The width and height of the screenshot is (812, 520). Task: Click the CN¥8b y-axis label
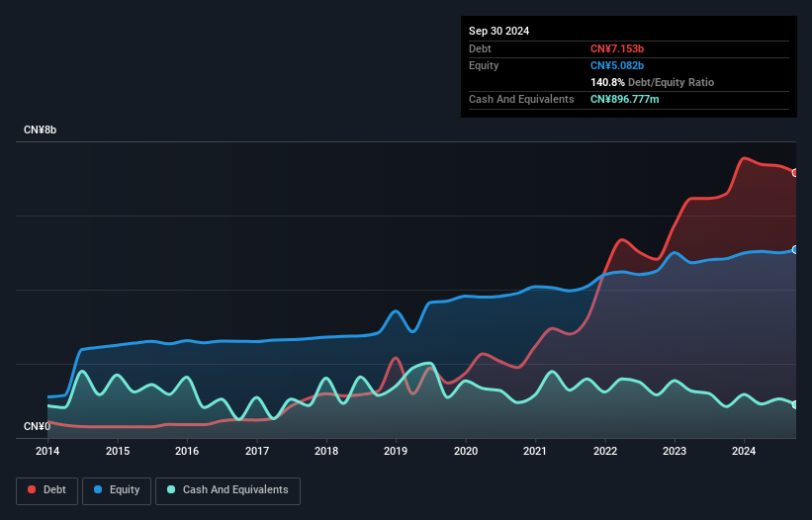tap(40, 130)
